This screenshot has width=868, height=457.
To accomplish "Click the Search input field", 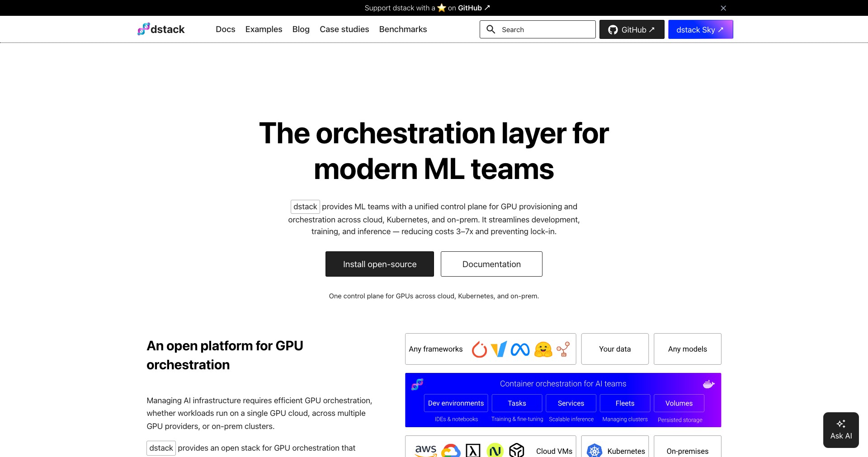I will pos(538,29).
